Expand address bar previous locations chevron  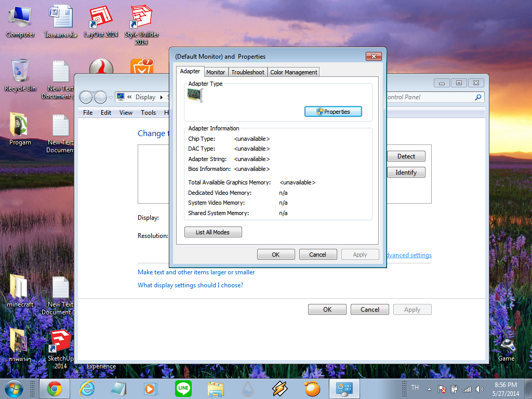coord(129,97)
